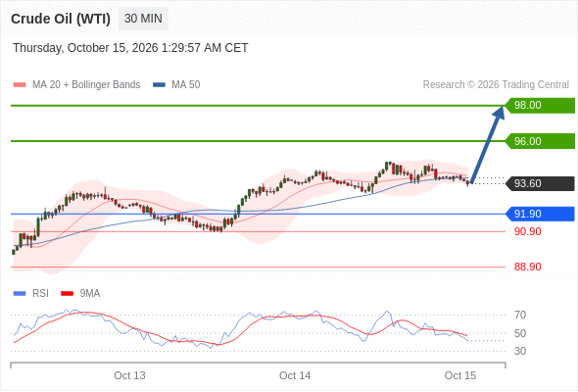The height and width of the screenshot is (392, 578).
Task: Click the Oct 15 date axis label
Action: point(460,375)
